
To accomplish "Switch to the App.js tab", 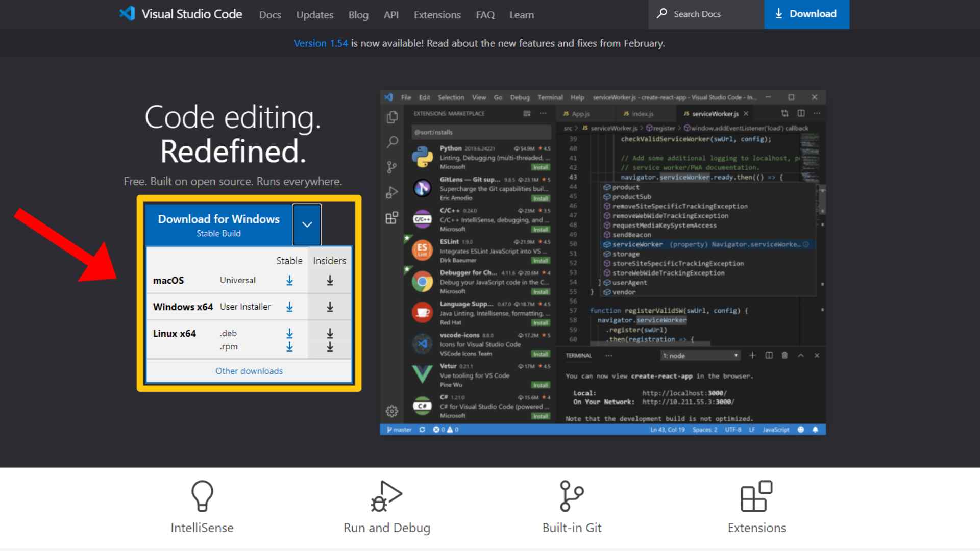I will 580,114.
